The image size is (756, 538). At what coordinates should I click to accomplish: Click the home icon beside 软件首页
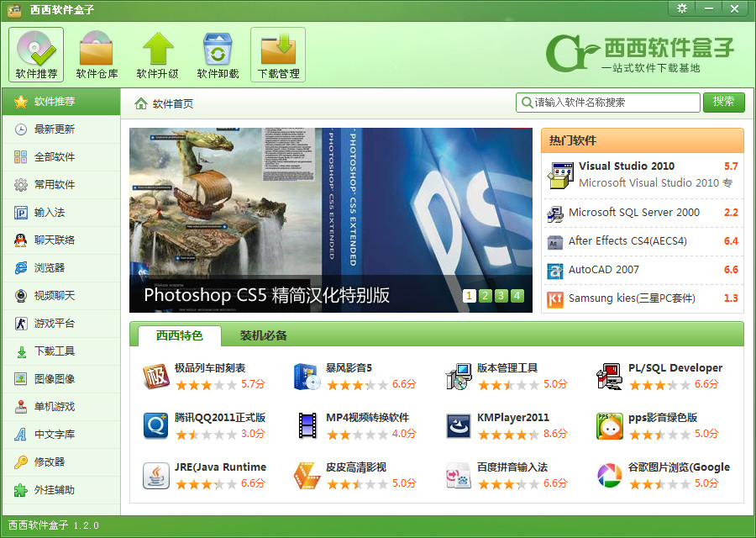pos(141,103)
